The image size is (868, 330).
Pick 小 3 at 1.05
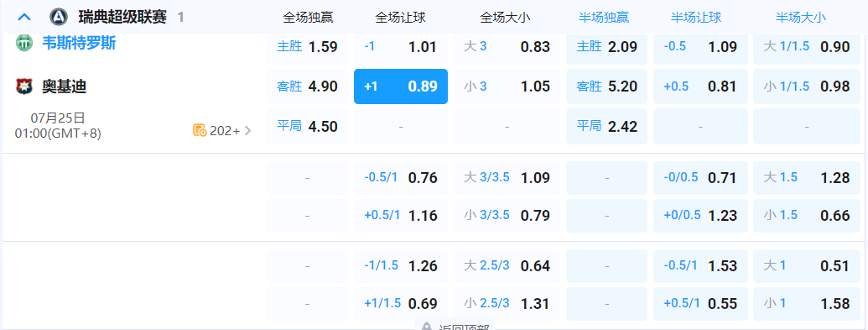pyautogui.click(x=507, y=86)
